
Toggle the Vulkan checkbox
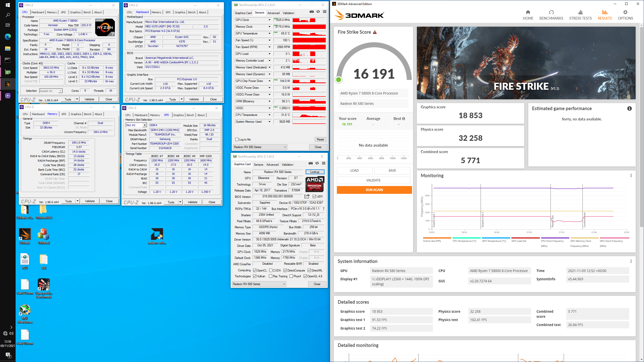(255, 276)
